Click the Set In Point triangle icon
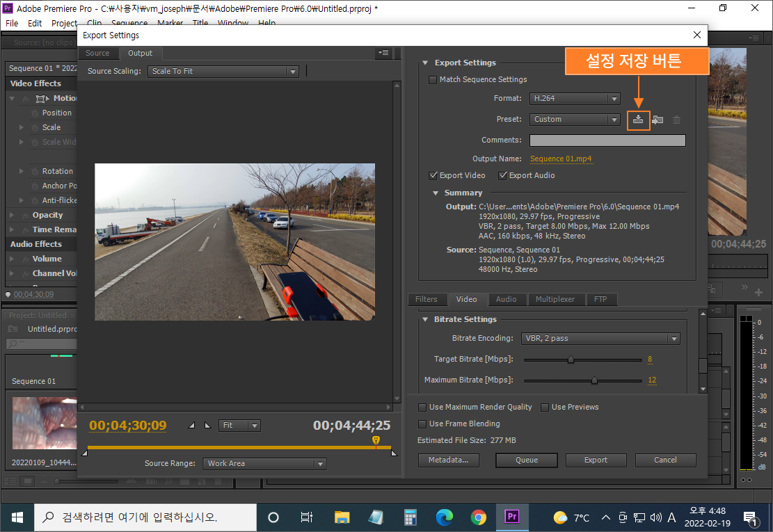This screenshot has height=532, width=773. tap(192, 425)
